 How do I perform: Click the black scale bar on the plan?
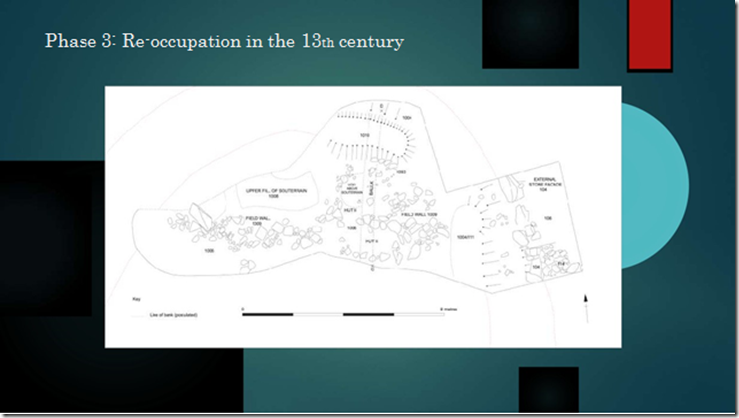343,314
